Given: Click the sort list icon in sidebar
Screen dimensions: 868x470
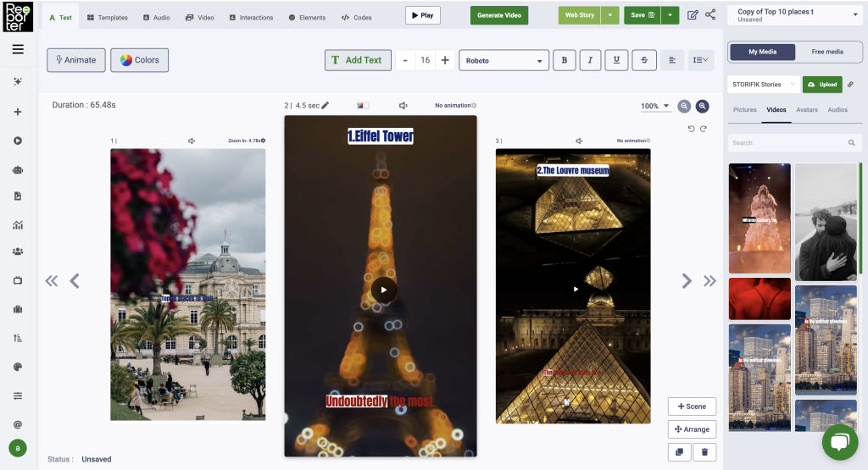Looking at the screenshot, I should pos(18,338).
